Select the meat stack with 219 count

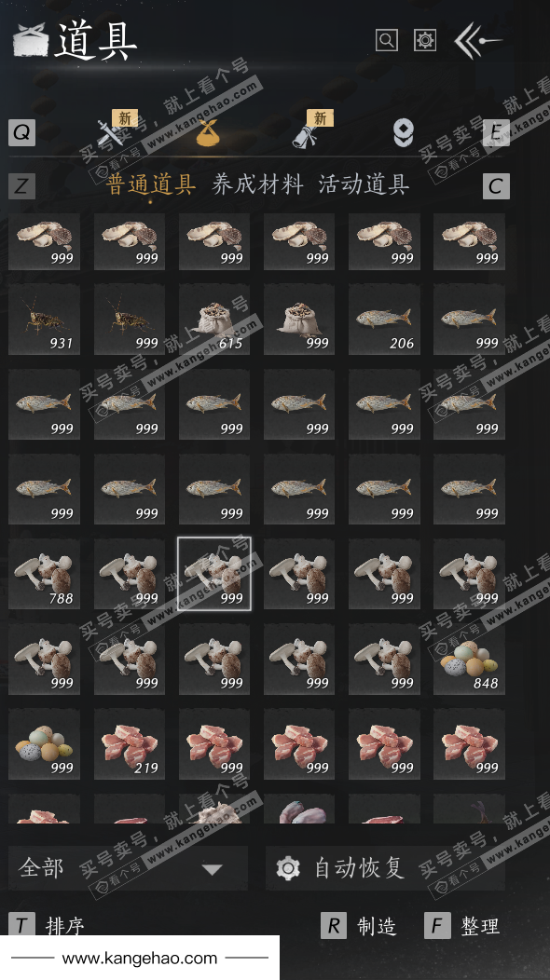130,744
